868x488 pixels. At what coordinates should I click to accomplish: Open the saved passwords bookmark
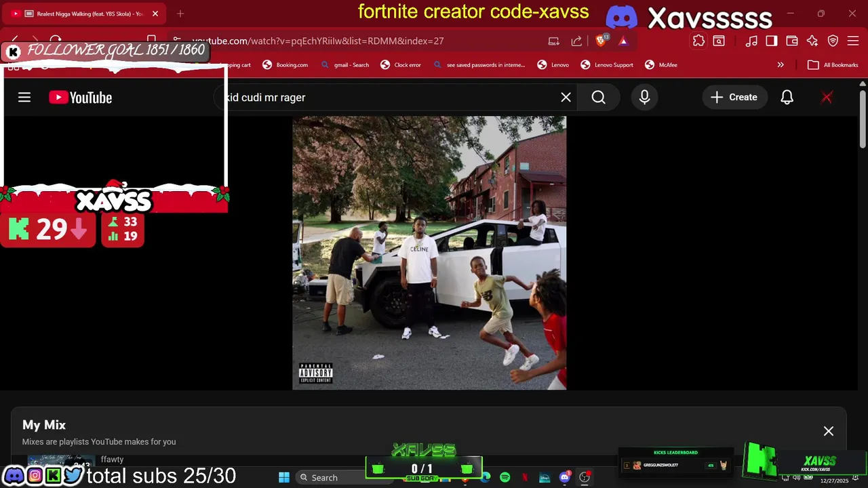tap(479, 65)
